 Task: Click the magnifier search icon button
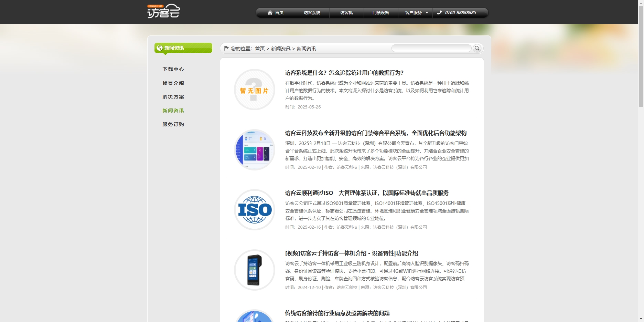[477, 48]
